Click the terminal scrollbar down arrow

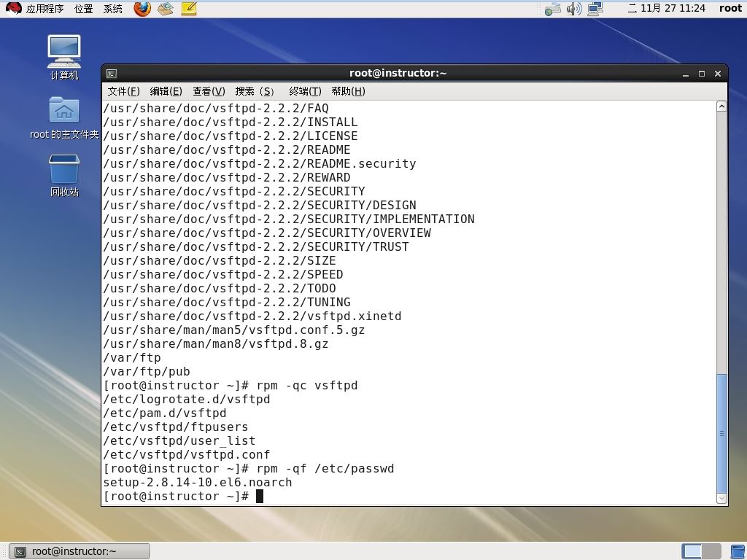click(x=721, y=499)
